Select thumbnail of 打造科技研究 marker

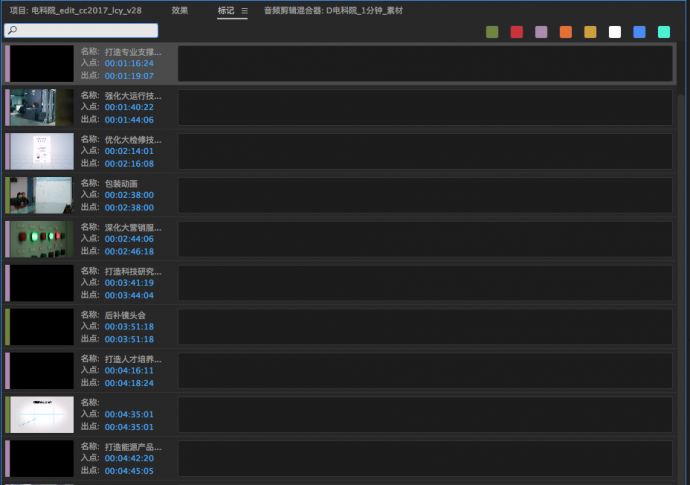[x=42, y=283]
